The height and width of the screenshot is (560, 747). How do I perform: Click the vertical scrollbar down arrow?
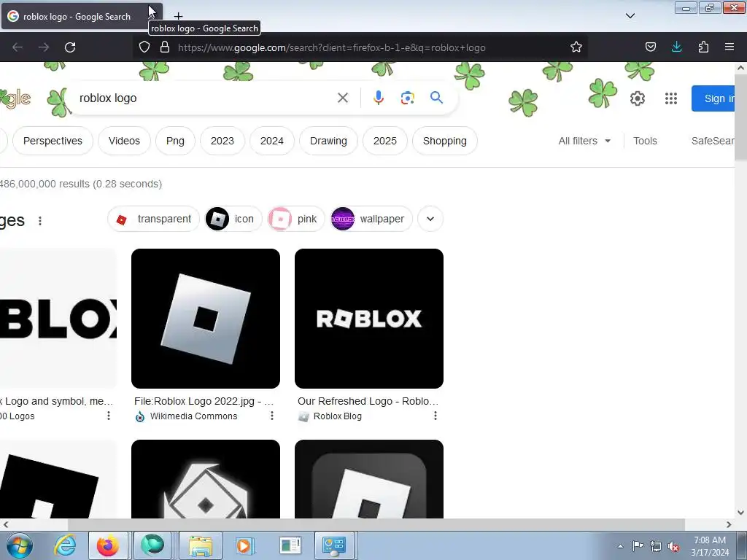(x=741, y=513)
